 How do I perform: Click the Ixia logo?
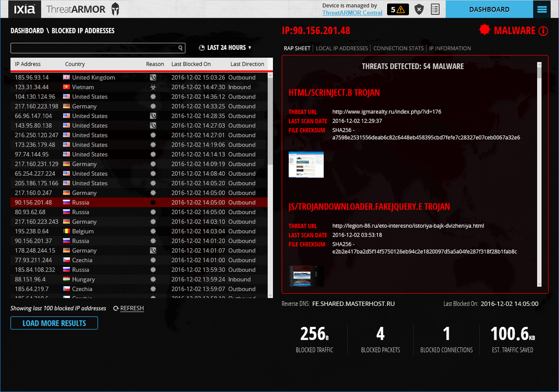pyautogui.click(x=24, y=9)
